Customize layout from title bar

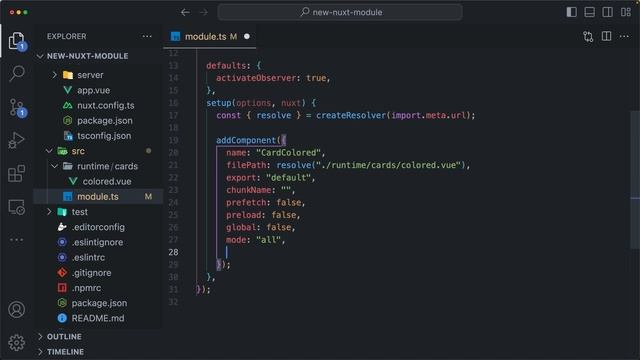pyautogui.click(x=626, y=12)
